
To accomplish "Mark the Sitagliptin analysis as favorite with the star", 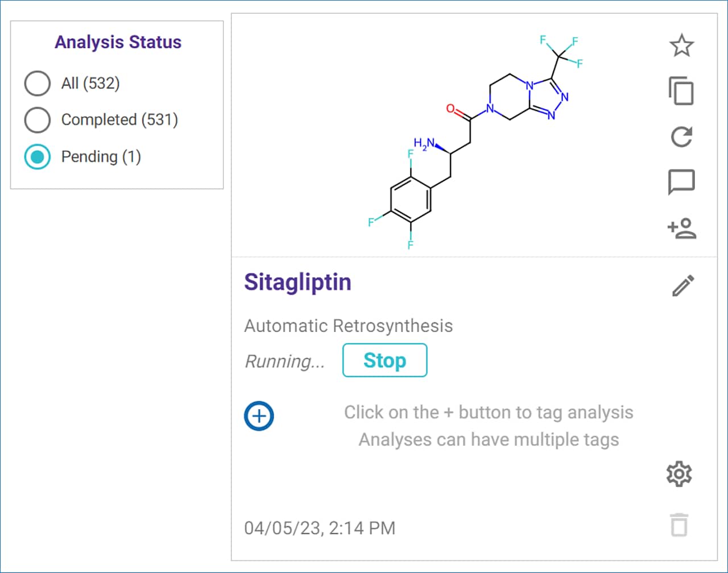I will (681, 45).
